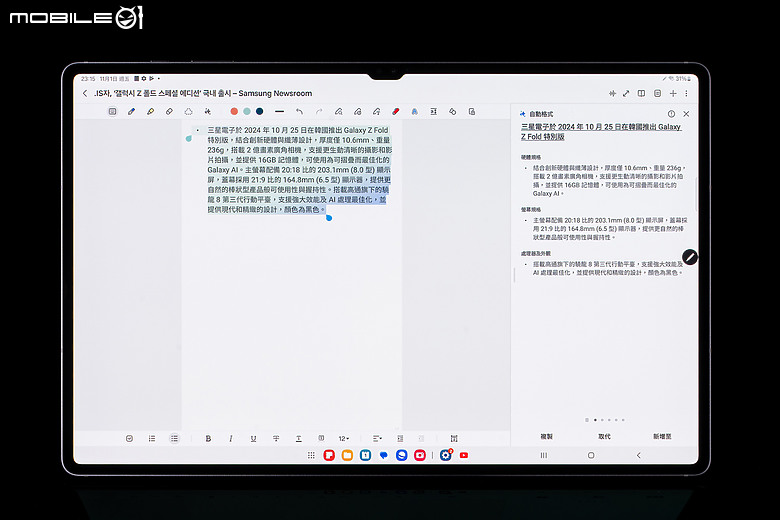This screenshot has width=780, height=520.
Task: Open the font size 12 dropdown
Action: [x=344, y=438]
